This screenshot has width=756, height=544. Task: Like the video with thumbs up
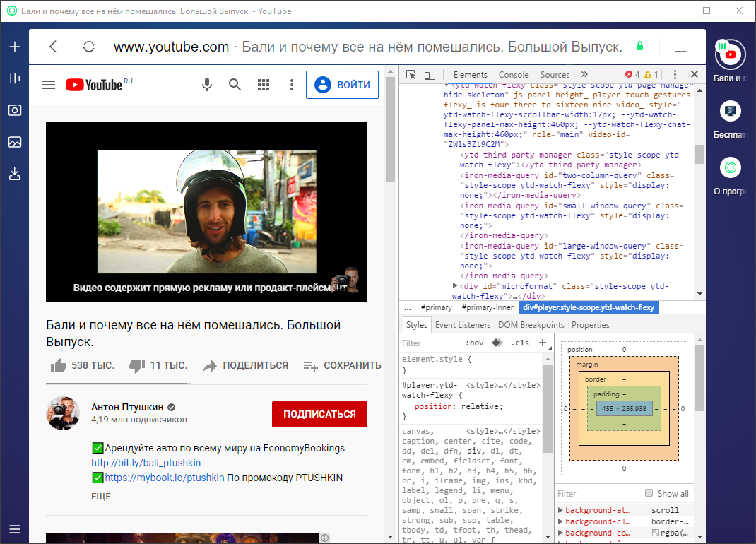tap(59, 366)
